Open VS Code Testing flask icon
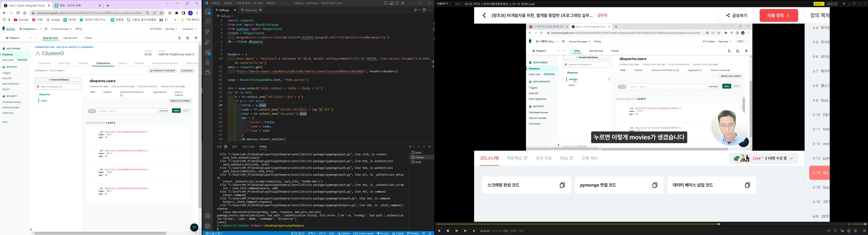This screenshot has width=868, height=235. click(x=208, y=63)
